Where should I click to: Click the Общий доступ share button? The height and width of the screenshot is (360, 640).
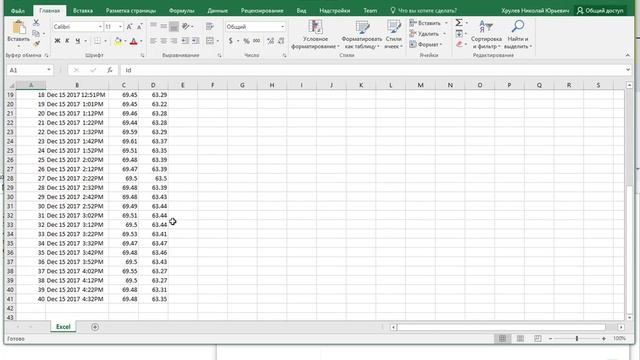[x=600, y=11]
